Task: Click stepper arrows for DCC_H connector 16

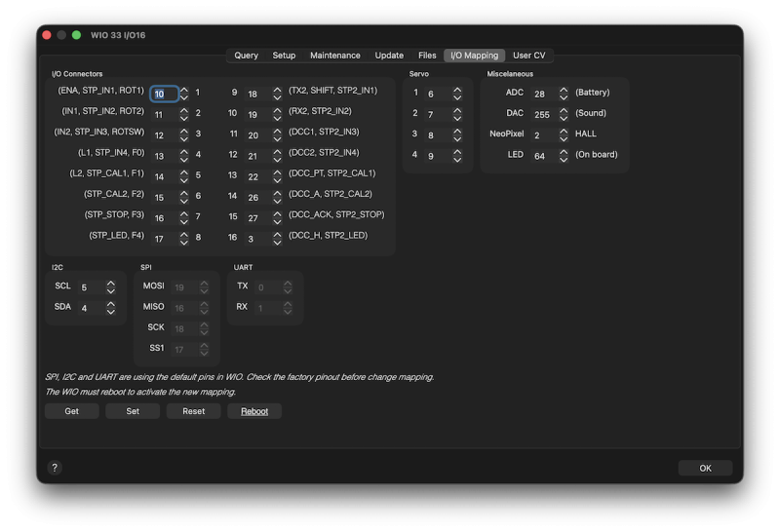Action: click(278, 238)
